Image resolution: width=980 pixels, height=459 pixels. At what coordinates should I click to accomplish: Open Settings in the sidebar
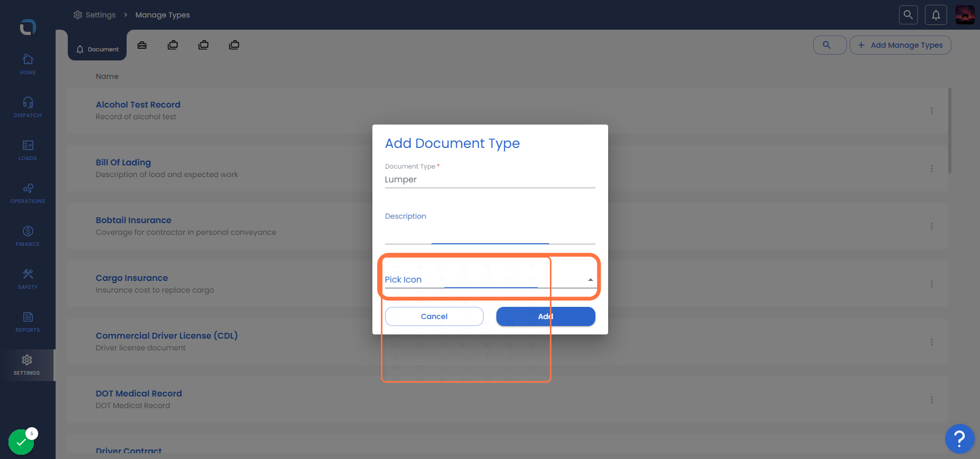pos(27,365)
